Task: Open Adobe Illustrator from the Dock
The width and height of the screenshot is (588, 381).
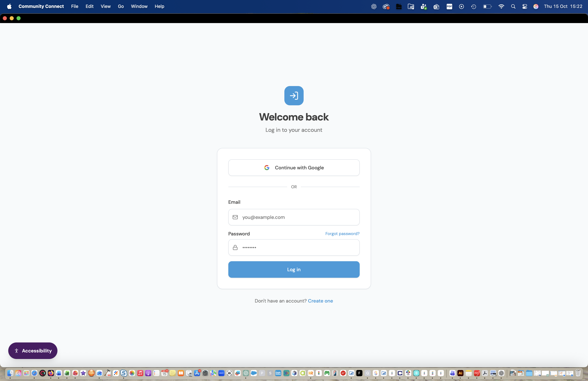Action: click(x=460, y=373)
